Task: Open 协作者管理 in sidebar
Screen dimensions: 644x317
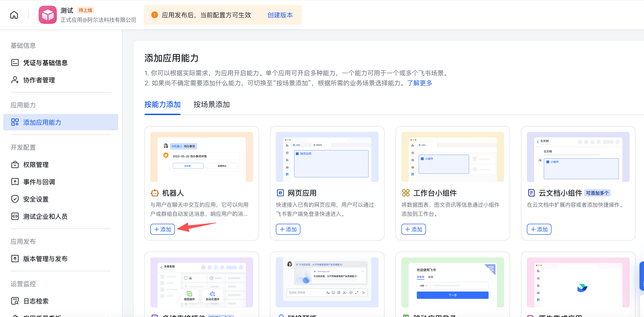Action: 39,80
